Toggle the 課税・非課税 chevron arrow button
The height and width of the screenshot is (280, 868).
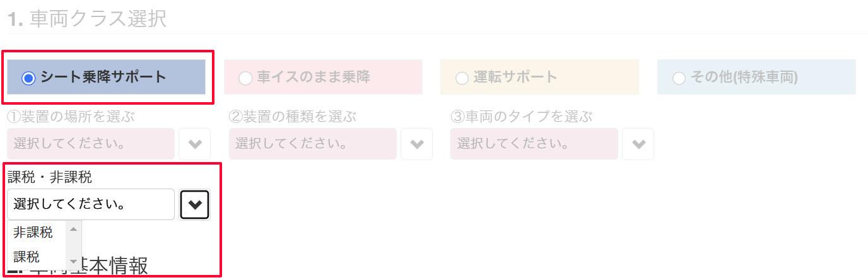194,204
